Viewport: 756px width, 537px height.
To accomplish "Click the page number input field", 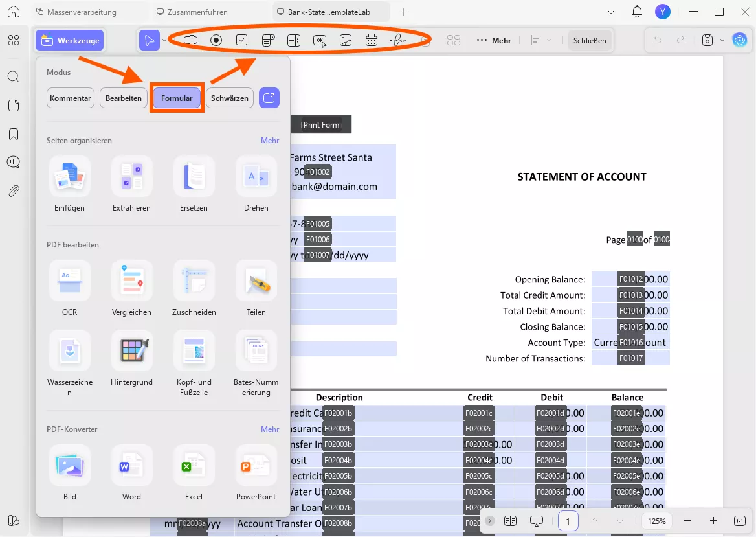I will click(568, 521).
